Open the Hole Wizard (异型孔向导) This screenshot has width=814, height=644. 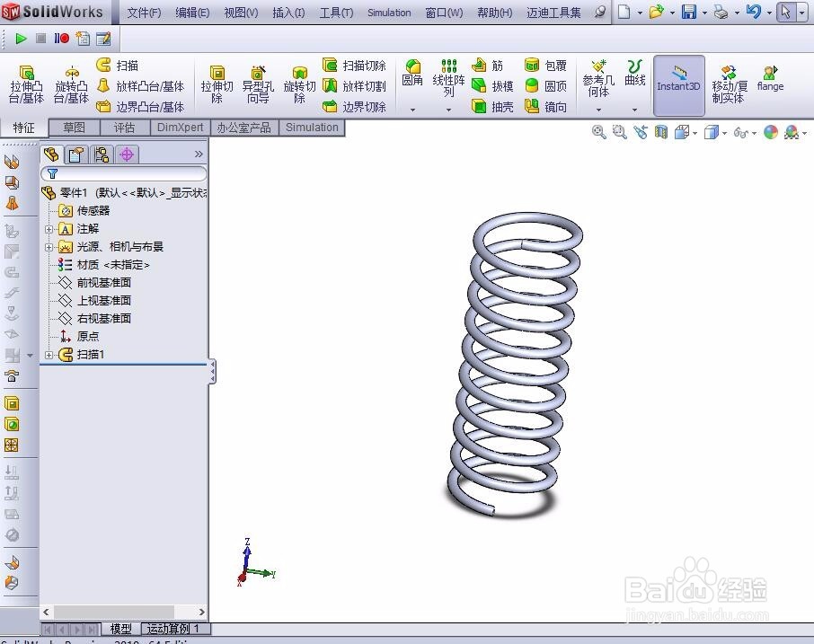click(258, 81)
